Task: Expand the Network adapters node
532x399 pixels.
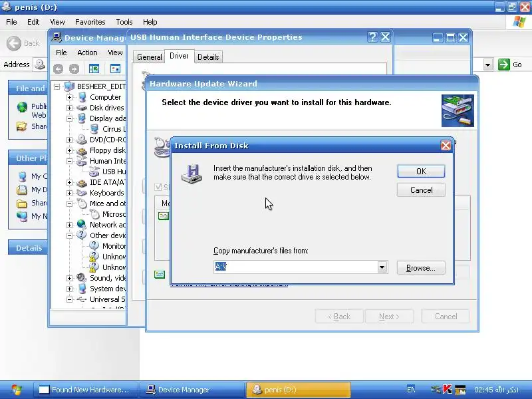Action: coord(69,225)
